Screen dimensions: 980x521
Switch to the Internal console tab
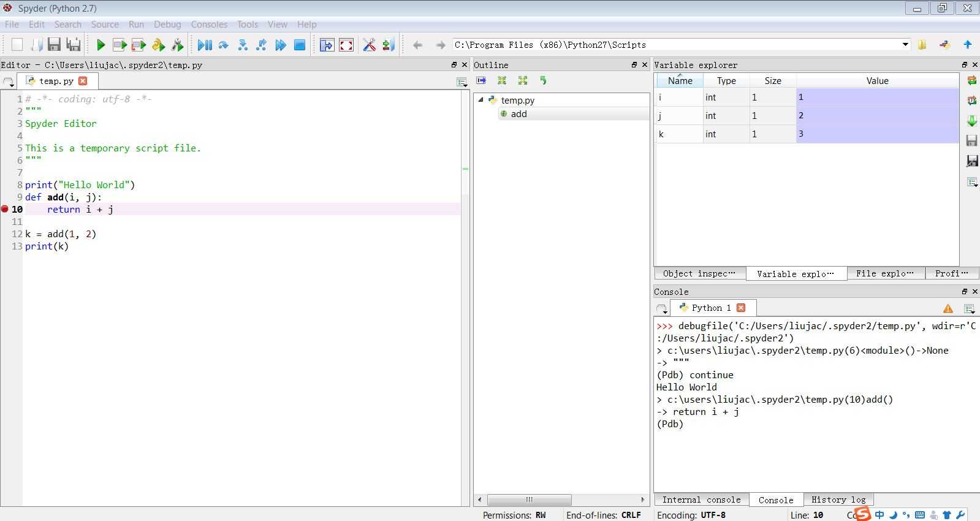coord(701,500)
